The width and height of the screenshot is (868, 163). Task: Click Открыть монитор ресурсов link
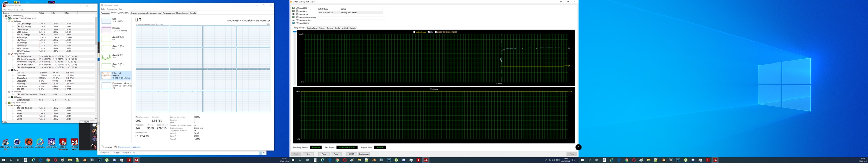click(129, 147)
